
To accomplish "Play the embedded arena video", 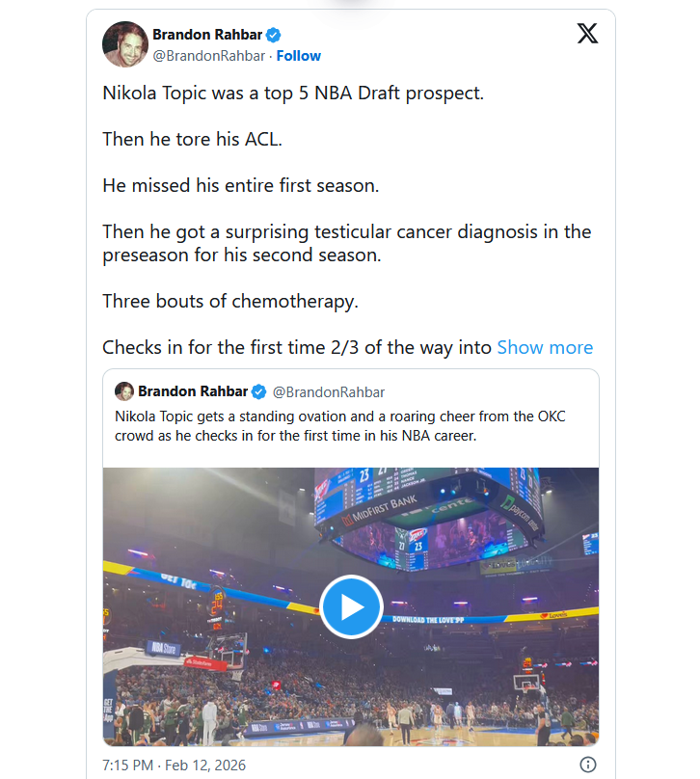I will (x=351, y=606).
